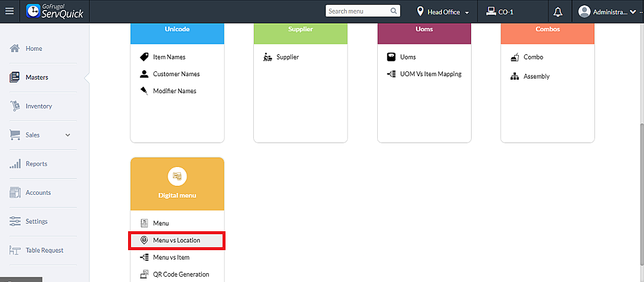
Task: Open the Customer Names link
Action: pyautogui.click(x=176, y=74)
